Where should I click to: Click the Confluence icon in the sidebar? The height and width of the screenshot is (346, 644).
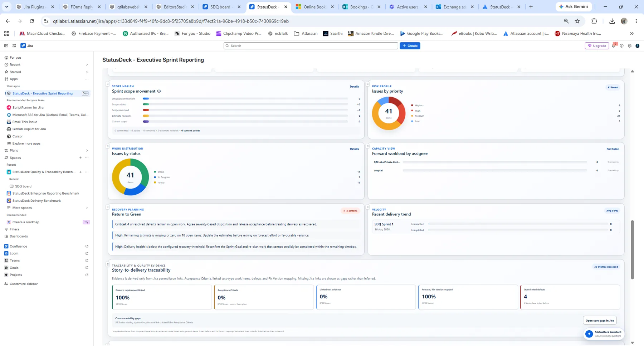(6, 247)
